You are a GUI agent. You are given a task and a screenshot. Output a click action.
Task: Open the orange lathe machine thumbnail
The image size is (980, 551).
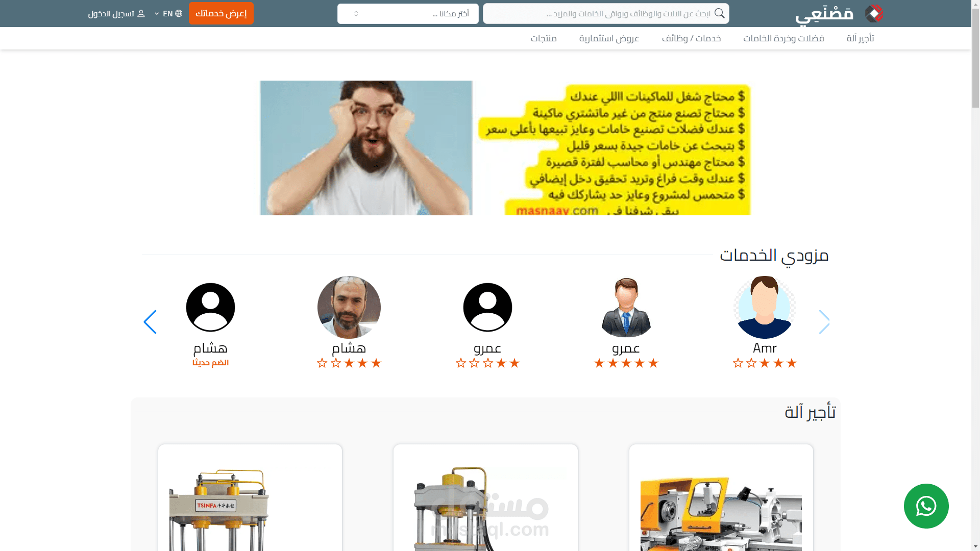(721, 513)
